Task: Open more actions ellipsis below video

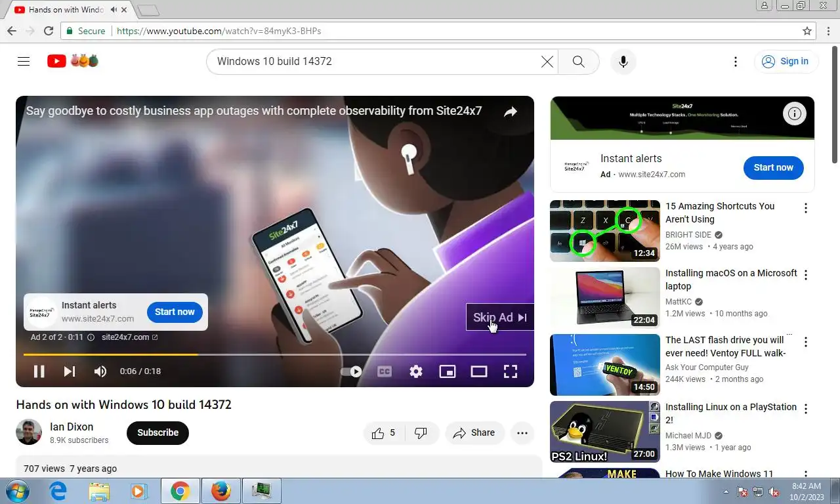Action: (522, 432)
